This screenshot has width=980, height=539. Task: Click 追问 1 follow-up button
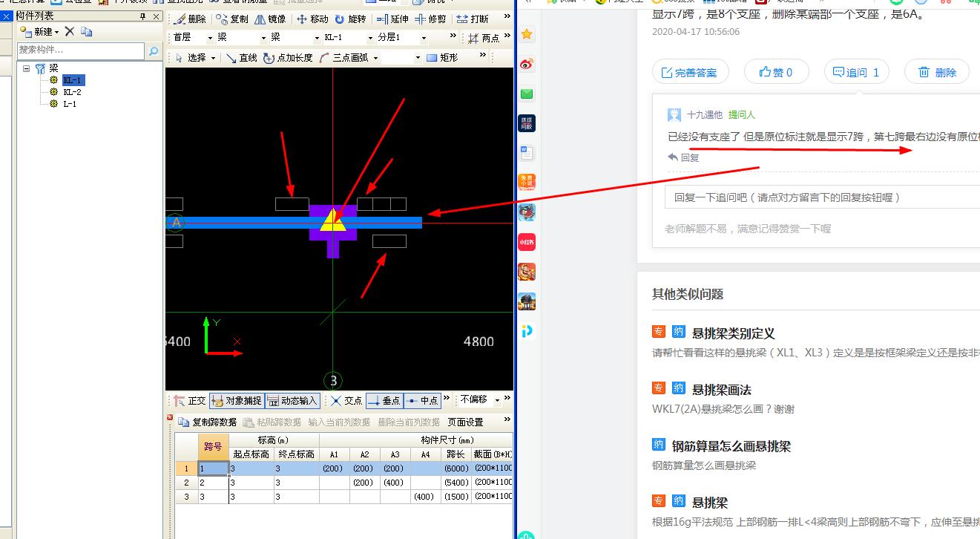[856, 72]
